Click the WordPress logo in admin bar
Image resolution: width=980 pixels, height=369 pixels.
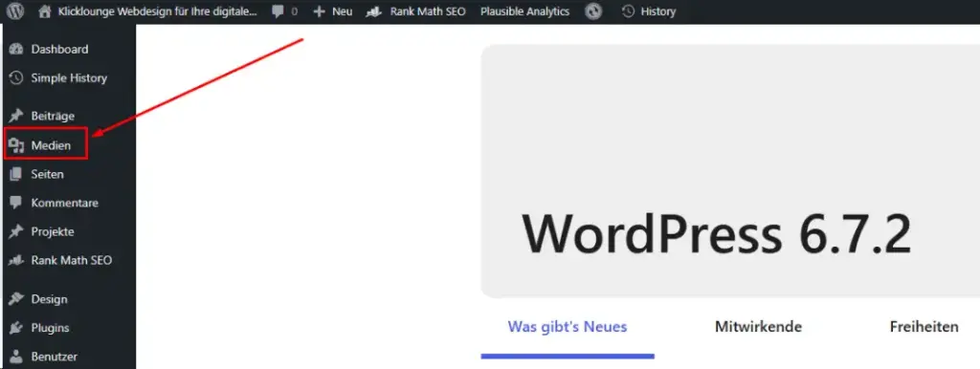point(15,11)
